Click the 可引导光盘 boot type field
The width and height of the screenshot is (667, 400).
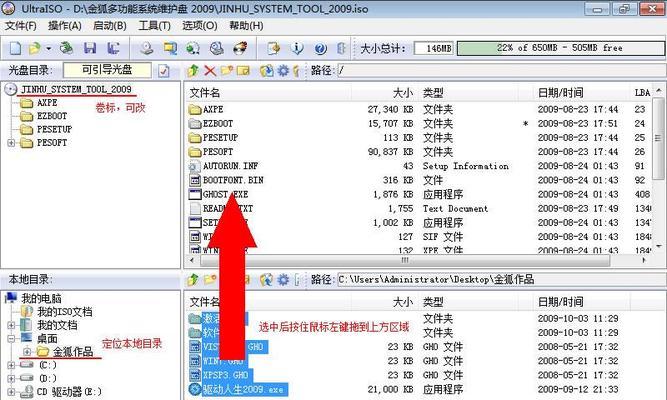click(x=107, y=71)
